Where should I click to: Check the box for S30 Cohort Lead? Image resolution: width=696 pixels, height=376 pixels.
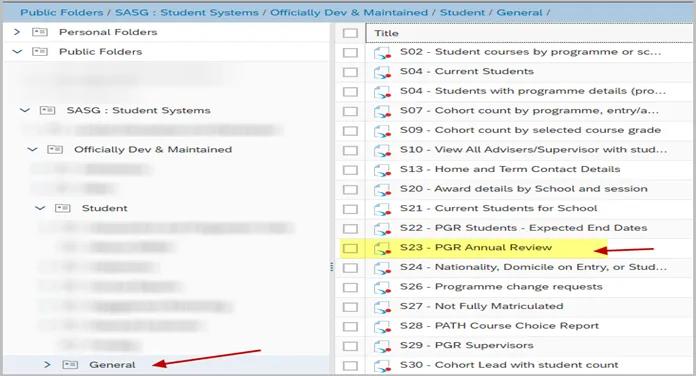coord(350,365)
